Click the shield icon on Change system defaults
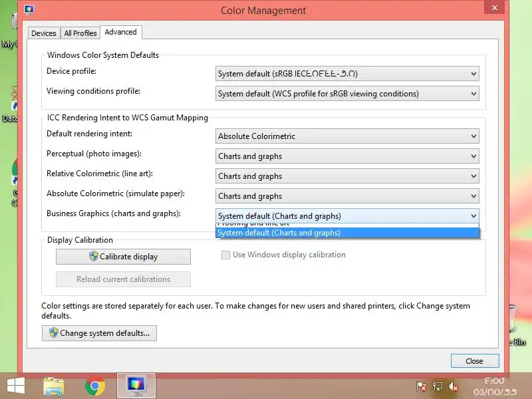 (x=54, y=332)
